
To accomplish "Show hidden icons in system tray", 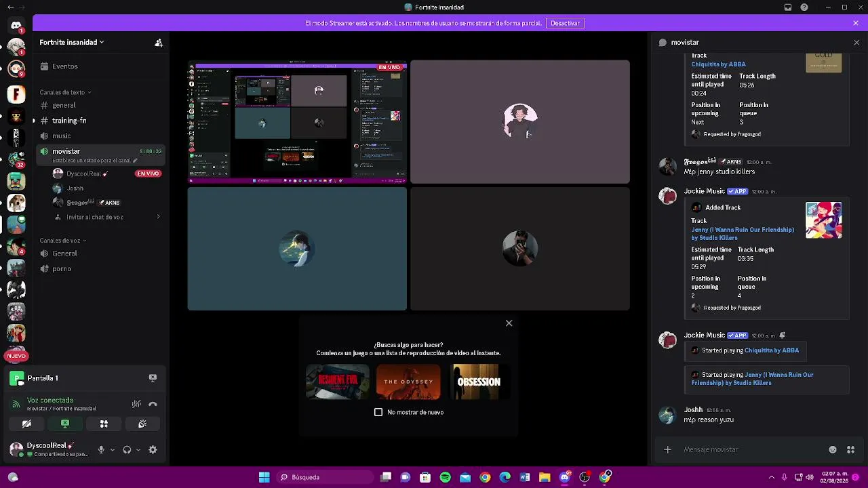I will pos(771,477).
